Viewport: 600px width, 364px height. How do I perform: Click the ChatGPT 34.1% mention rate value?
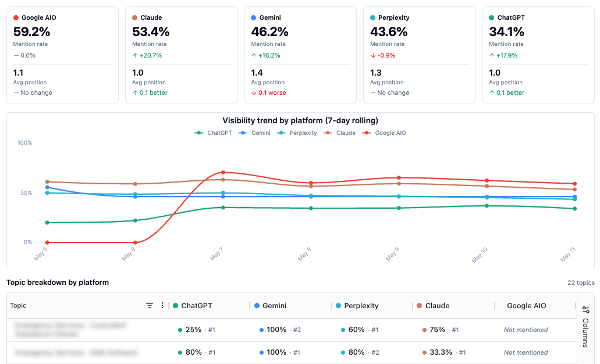507,32
